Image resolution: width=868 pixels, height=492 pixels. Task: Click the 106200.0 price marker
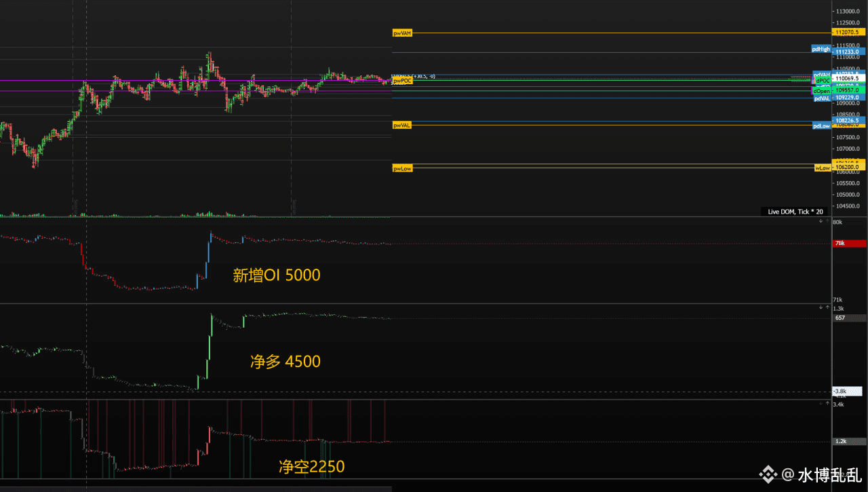coord(850,167)
